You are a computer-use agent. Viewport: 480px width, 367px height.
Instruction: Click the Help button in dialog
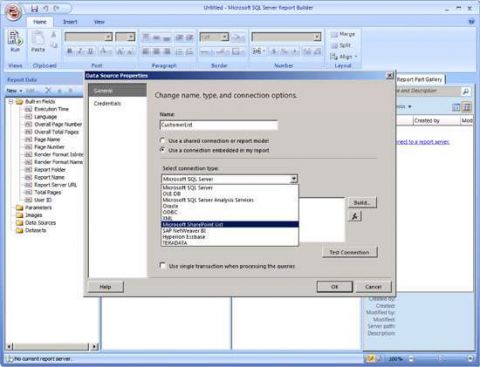pyautogui.click(x=105, y=287)
